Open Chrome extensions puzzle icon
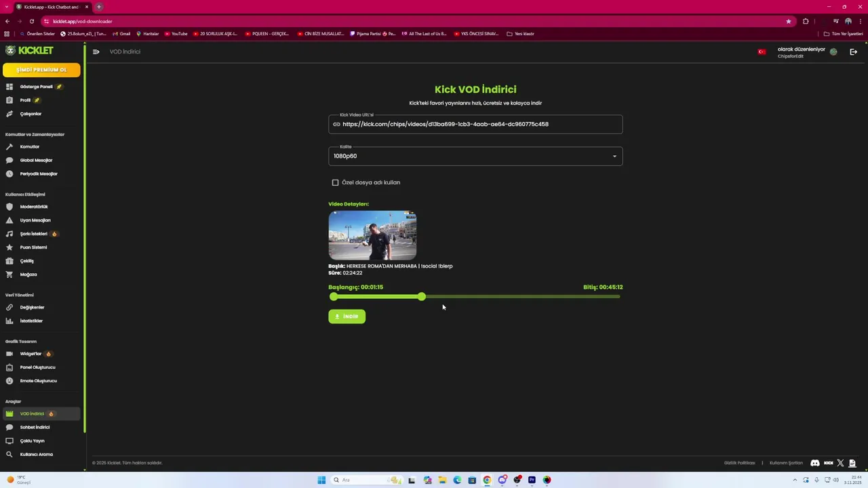 coord(806,21)
